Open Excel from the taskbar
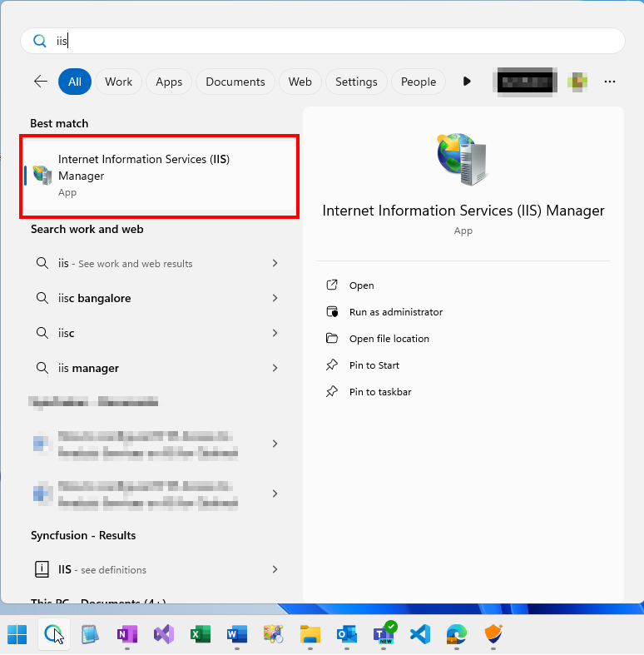 (201, 635)
